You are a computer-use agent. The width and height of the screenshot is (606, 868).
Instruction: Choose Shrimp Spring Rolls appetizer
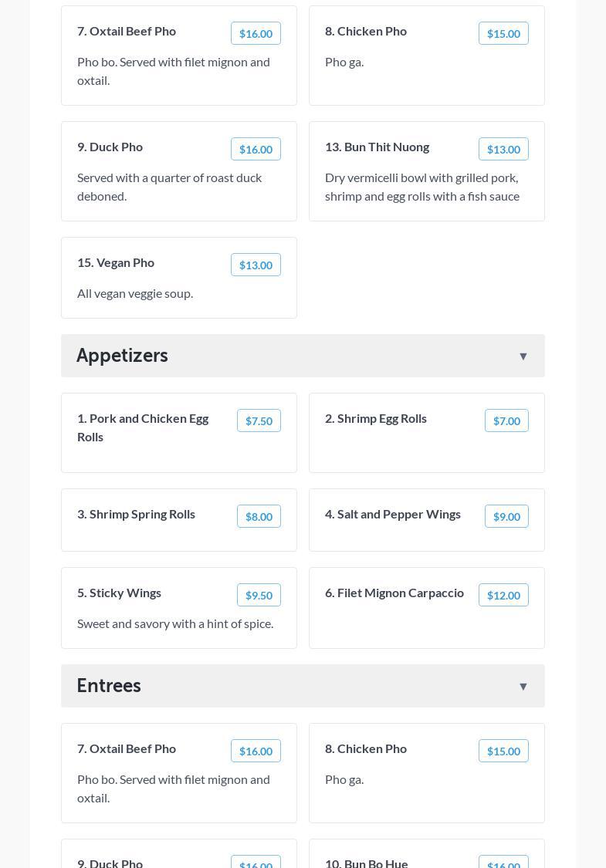136,514
